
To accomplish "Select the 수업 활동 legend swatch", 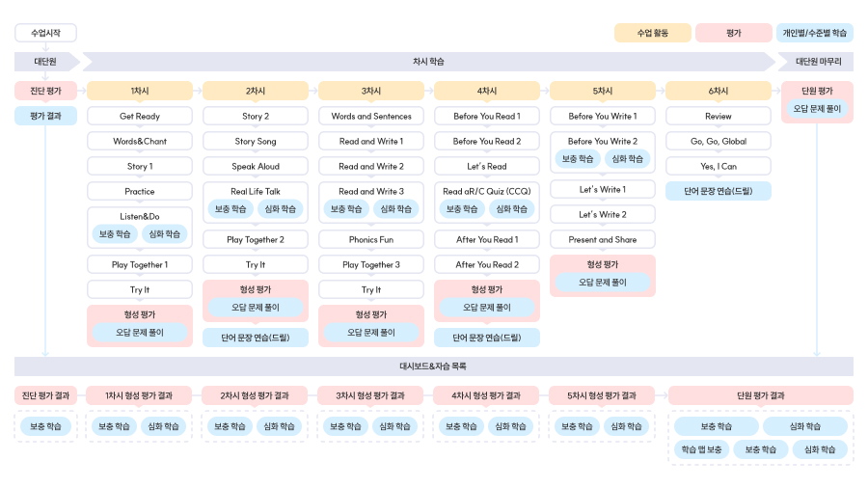I will point(653,33).
